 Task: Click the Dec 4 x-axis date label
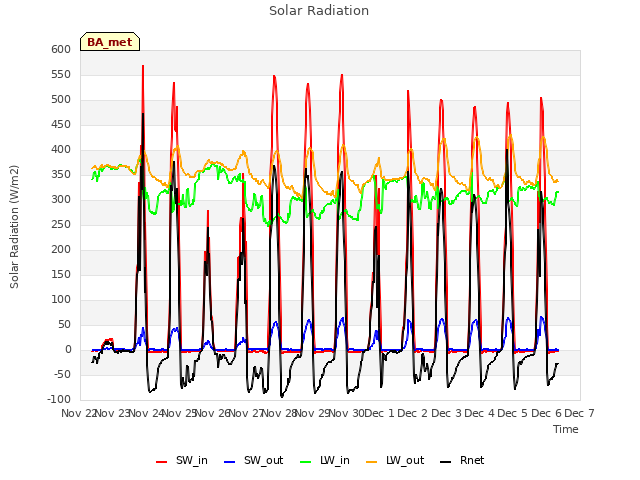[x=480, y=413]
